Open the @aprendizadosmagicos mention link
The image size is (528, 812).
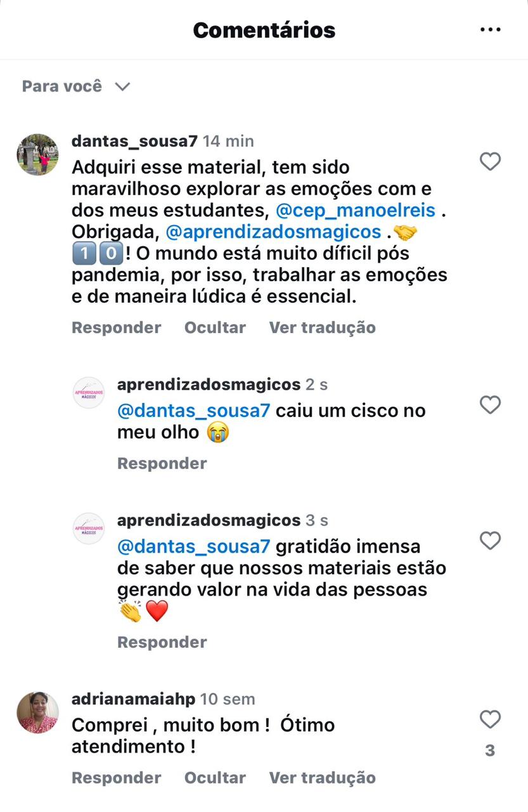[273, 232]
